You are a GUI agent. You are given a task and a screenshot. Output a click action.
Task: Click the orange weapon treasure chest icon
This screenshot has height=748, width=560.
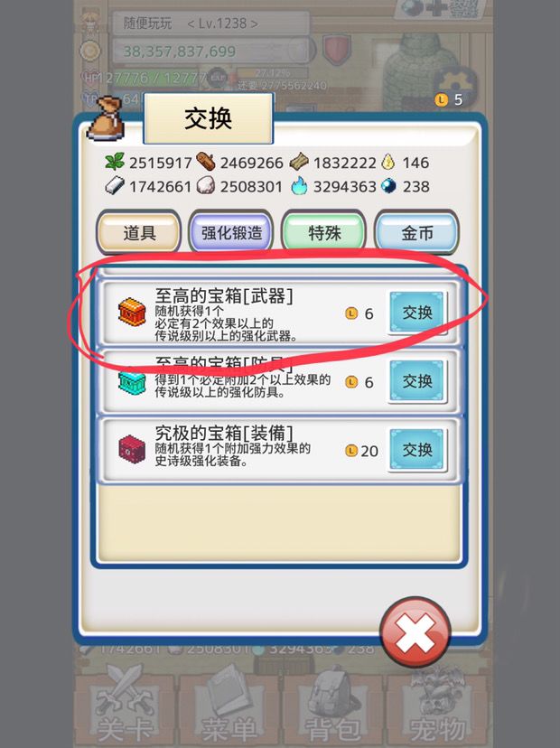pos(132,312)
